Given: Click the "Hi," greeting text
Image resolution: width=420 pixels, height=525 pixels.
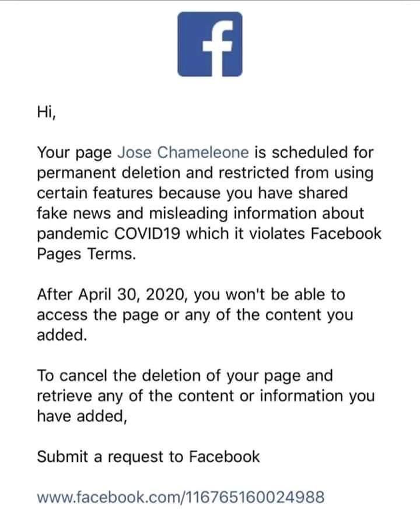Looking at the screenshot, I should [47, 112].
